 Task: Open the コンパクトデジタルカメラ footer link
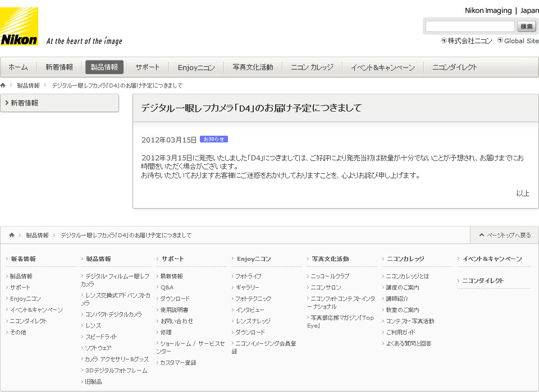113,315
